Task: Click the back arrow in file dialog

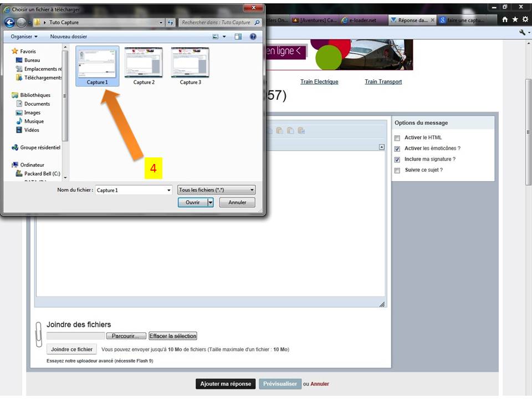Action: click(9, 23)
